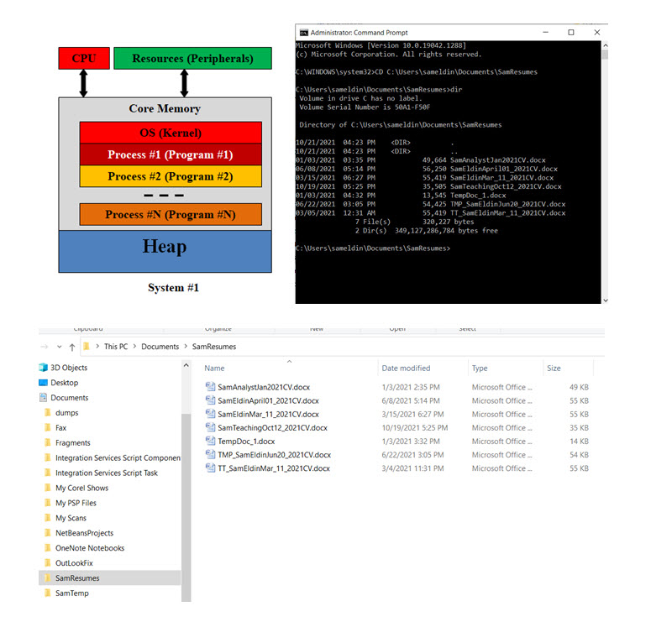672x622 pixels.
Task: Click the Command Prompt title bar icon
Action: coord(304,32)
